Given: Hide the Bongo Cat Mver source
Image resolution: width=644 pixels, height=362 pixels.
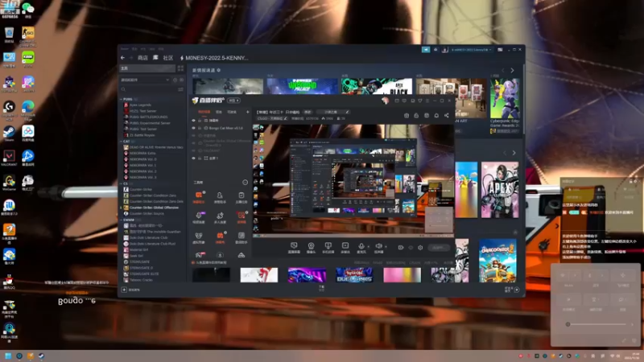Looking at the screenshot, I should tap(193, 128).
